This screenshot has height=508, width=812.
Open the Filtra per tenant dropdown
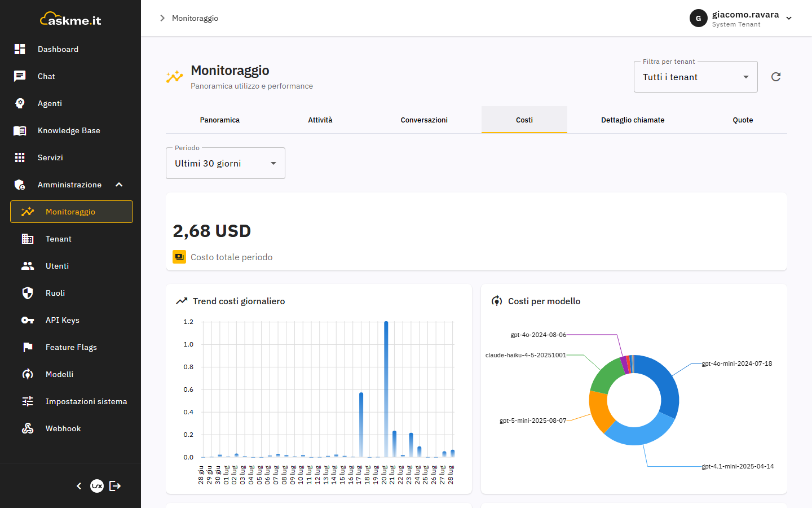coord(696,77)
